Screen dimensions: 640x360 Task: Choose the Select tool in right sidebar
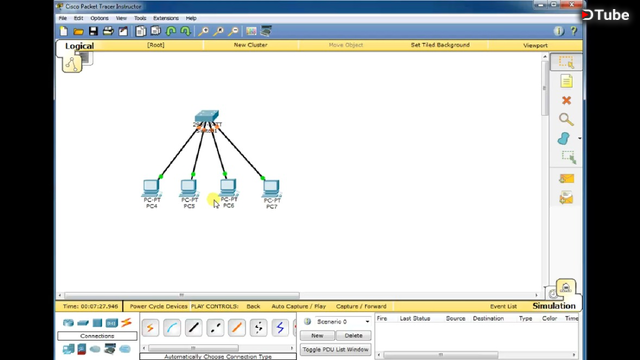pyautogui.click(x=566, y=62)
